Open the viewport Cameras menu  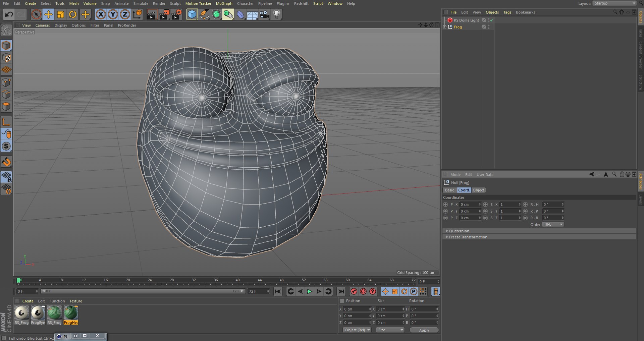click(x=43, y=25)
